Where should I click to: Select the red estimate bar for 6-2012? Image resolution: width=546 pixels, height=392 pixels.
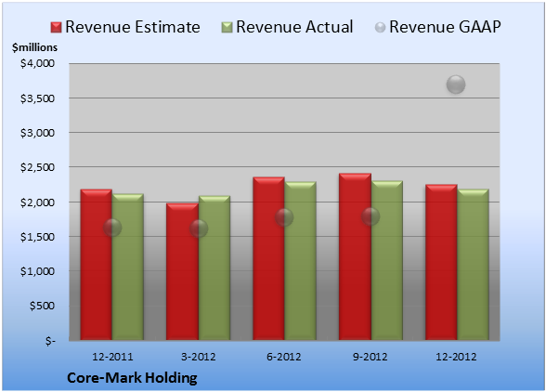(x=269, y=258)
